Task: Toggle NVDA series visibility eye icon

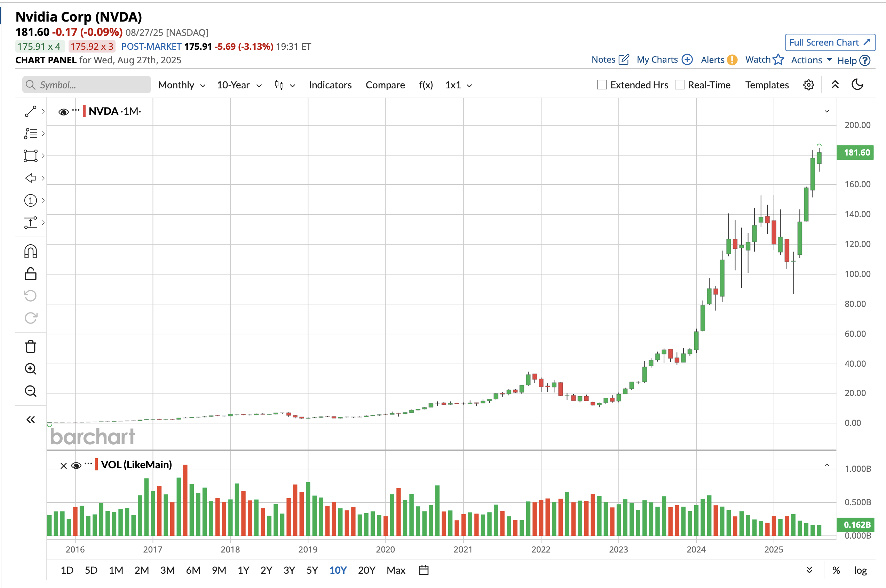Action: (63, 112)
